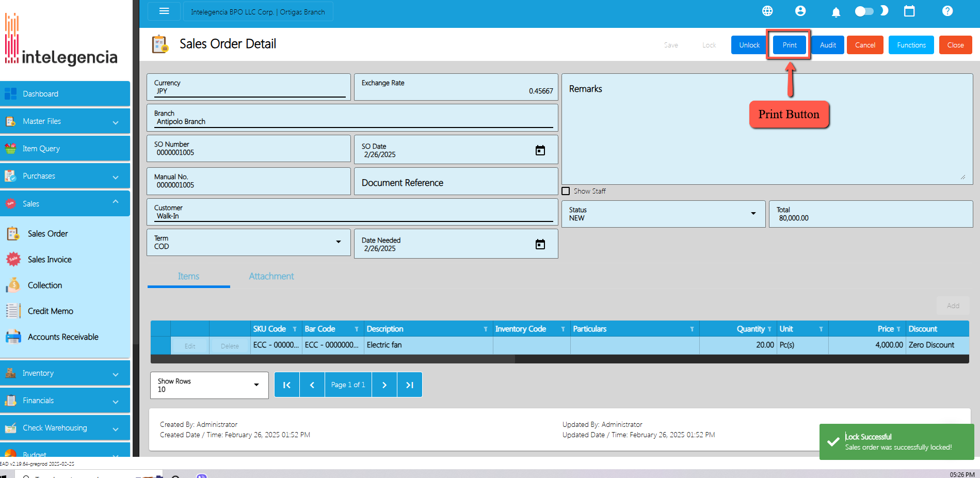Switch to the Attachment tab
Screen dimensions: 980x478
(271, 276)
